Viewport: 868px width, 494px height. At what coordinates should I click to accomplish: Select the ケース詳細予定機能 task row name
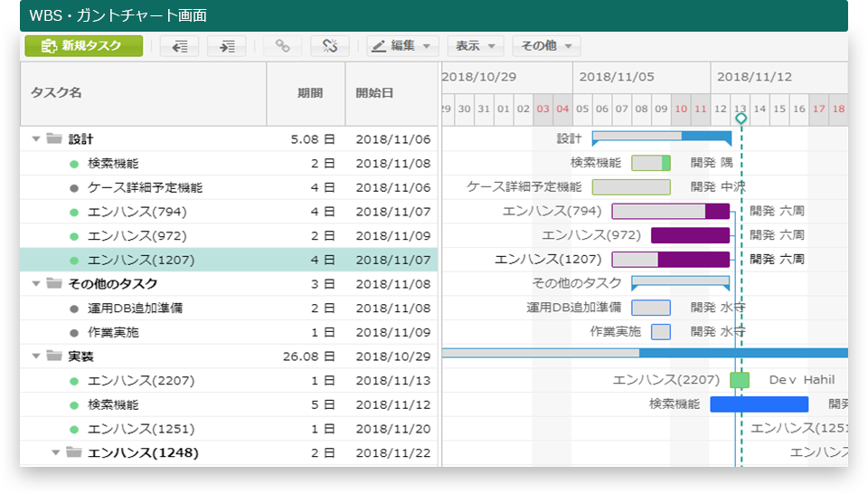click(x=145, y=188)
